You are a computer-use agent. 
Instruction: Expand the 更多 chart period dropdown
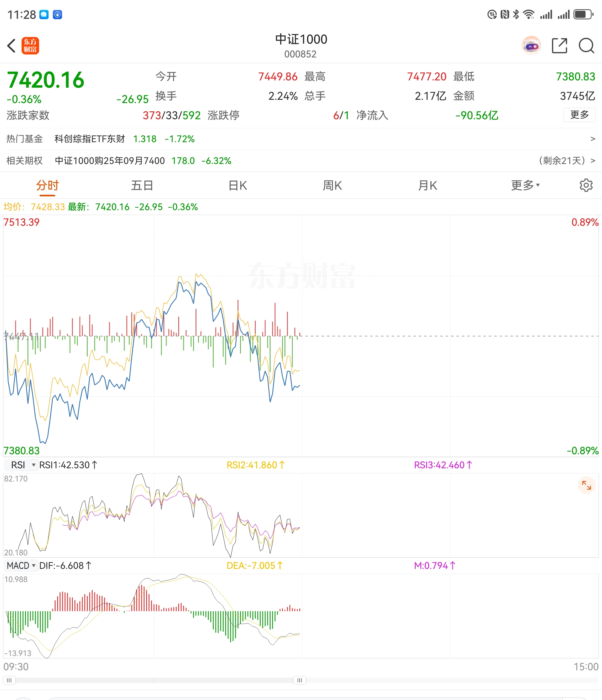(x=525, y=185)
